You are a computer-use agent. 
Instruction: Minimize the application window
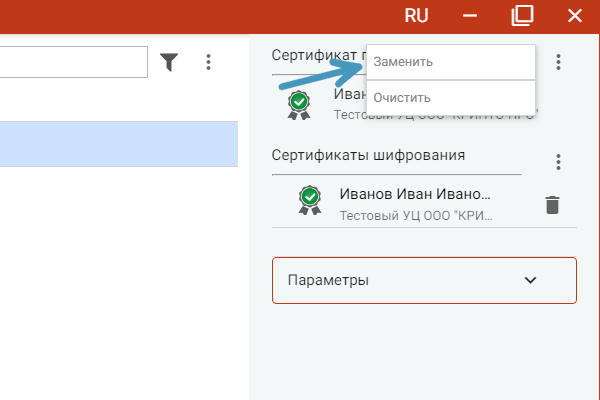tap(470, 16)
